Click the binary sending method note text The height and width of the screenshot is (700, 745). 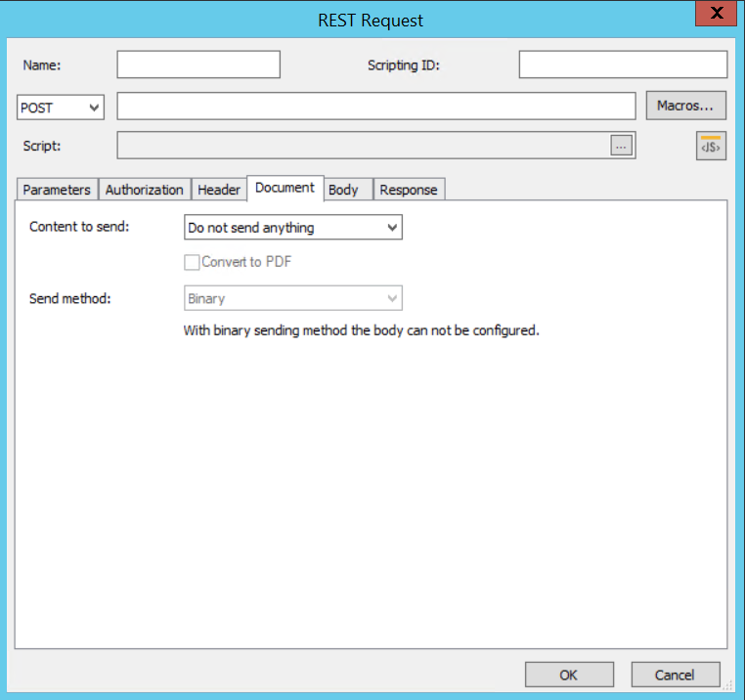(x=361, y=330)
